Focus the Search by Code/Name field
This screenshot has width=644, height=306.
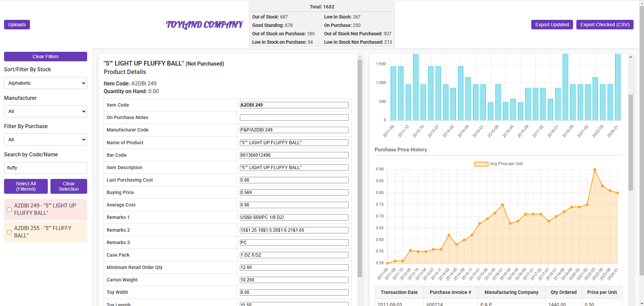45,168
